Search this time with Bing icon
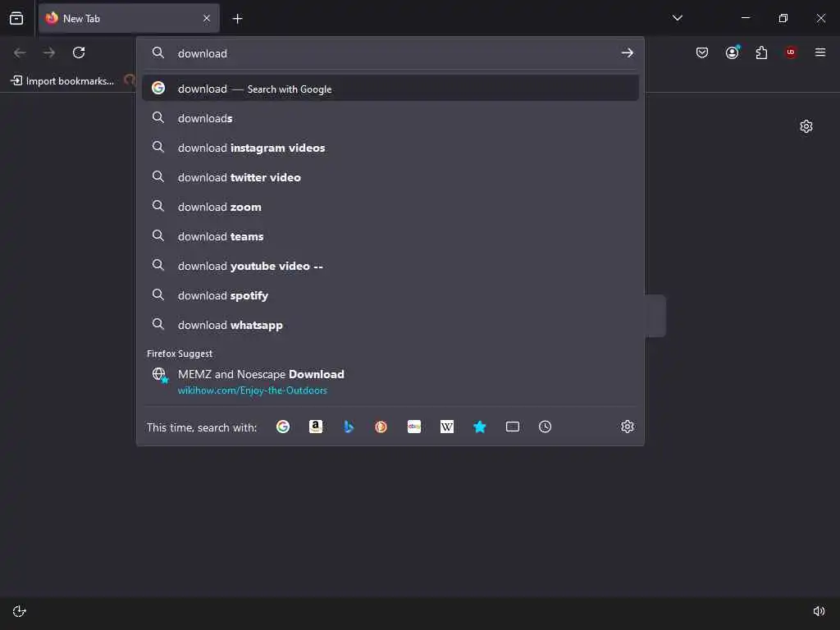Image resolution: width=840 pixels, height=630 pixels. point(348,427)
